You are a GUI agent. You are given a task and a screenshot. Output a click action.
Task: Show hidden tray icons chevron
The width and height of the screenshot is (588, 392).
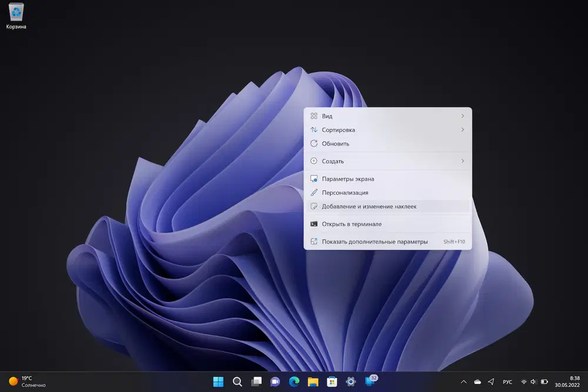[x=463, y=382]
